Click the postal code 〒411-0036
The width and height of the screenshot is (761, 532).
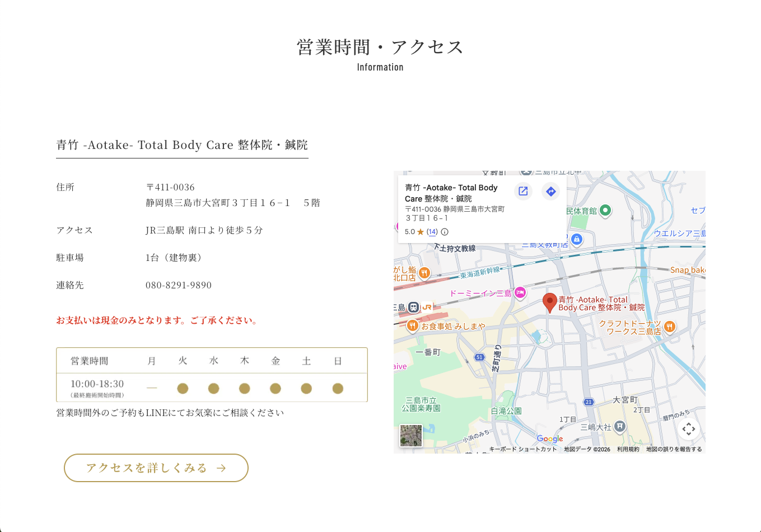[x=170, y=187]
